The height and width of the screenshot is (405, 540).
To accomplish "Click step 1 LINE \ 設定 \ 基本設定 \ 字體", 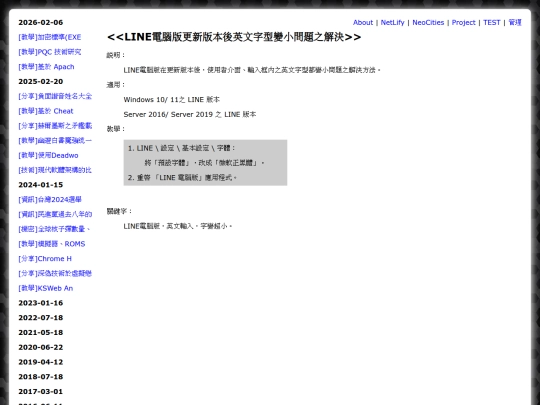I will click(181, 148).
